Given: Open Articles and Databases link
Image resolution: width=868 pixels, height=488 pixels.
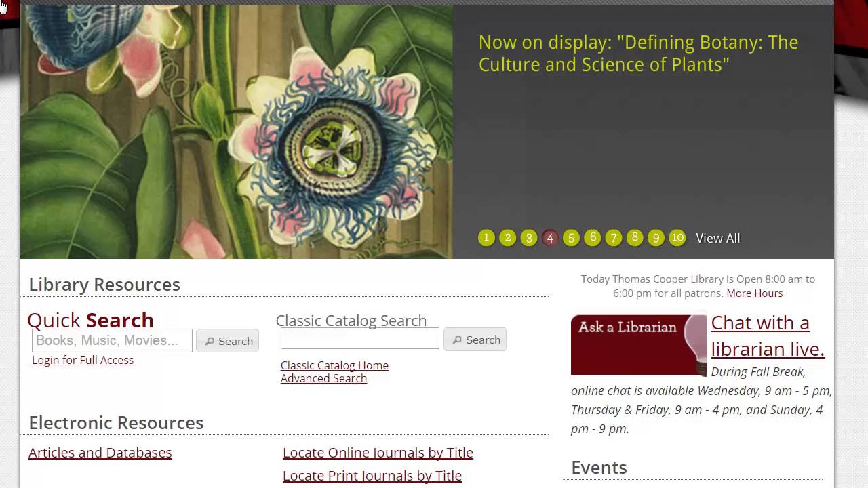Looking at the screenshot, I should (x=100, y=452).
